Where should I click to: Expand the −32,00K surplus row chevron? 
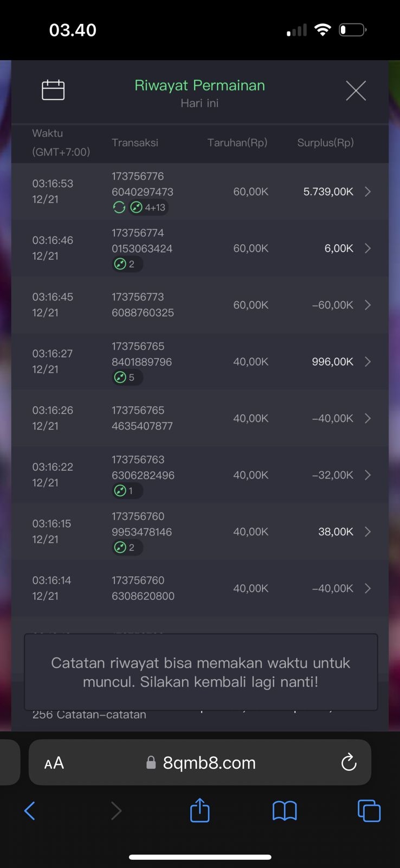click(367, 475)
